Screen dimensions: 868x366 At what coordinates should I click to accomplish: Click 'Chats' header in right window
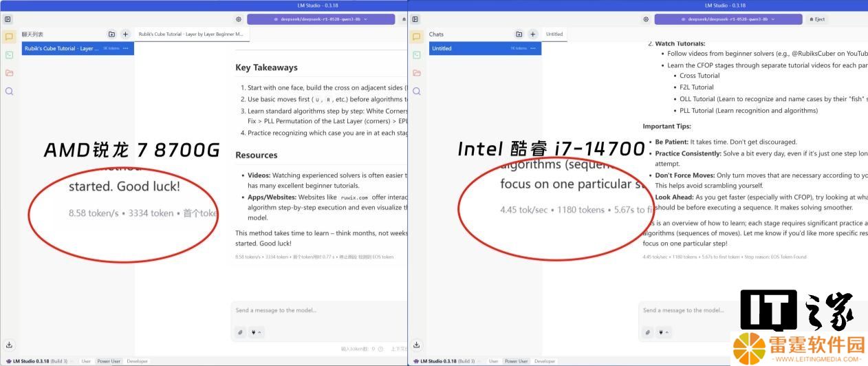(x=436, y=34)
